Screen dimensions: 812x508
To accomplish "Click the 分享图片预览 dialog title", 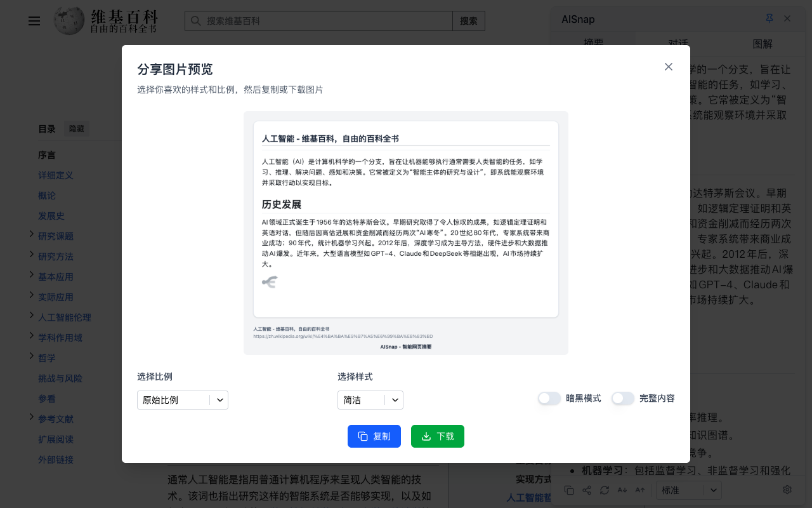I will pyautogui.click(x=175, y=69).
